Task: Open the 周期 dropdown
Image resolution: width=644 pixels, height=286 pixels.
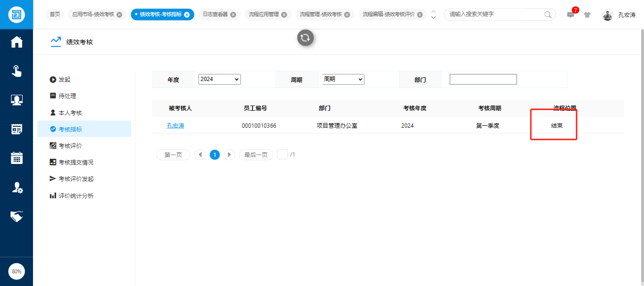Action: click(343, 79)
